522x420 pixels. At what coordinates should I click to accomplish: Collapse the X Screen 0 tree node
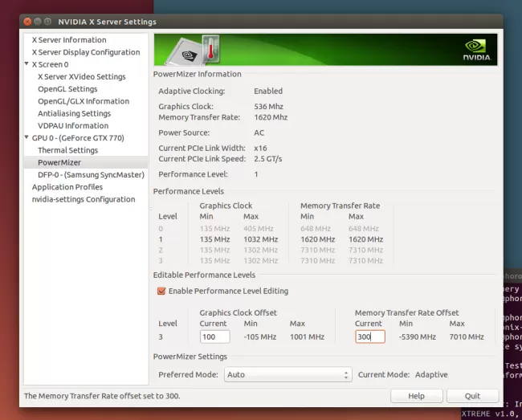pyautogui.click(x=27, y=64)
